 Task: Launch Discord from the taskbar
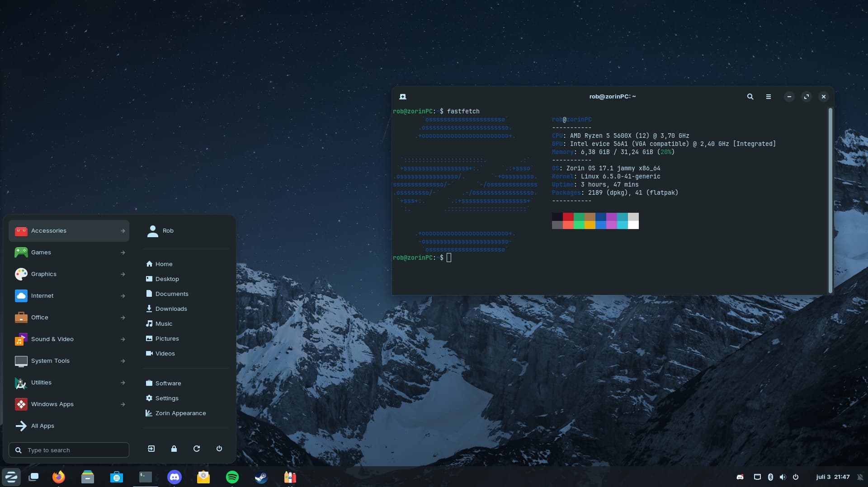tap(174, 477)
